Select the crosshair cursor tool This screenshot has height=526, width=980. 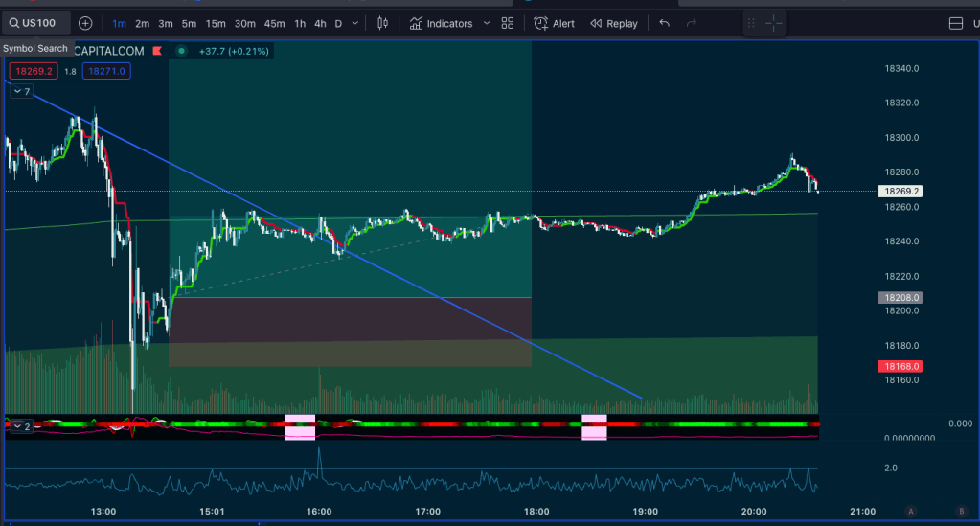click(x=773, y=23)
